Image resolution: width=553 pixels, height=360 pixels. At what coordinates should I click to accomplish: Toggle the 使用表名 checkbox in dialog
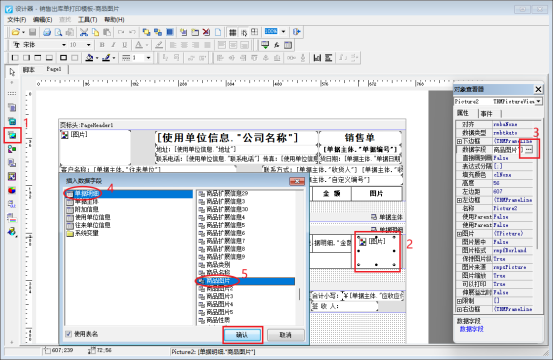[69, 334]
